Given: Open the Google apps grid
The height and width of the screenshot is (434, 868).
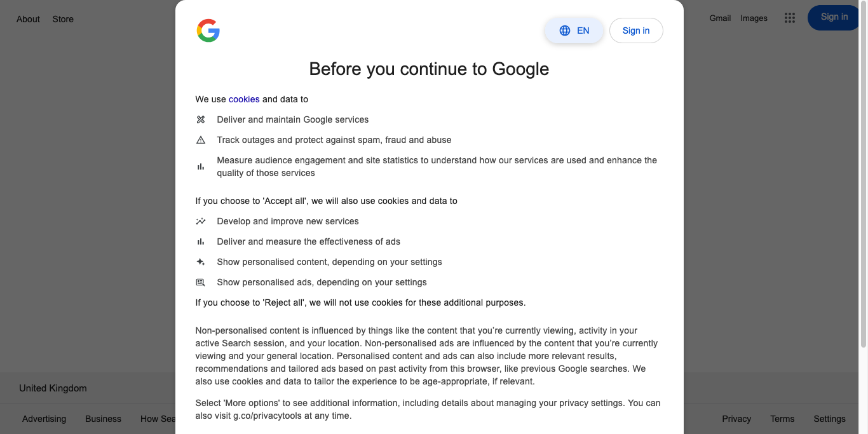Looking at the screenshot, I should click(789, 18).
